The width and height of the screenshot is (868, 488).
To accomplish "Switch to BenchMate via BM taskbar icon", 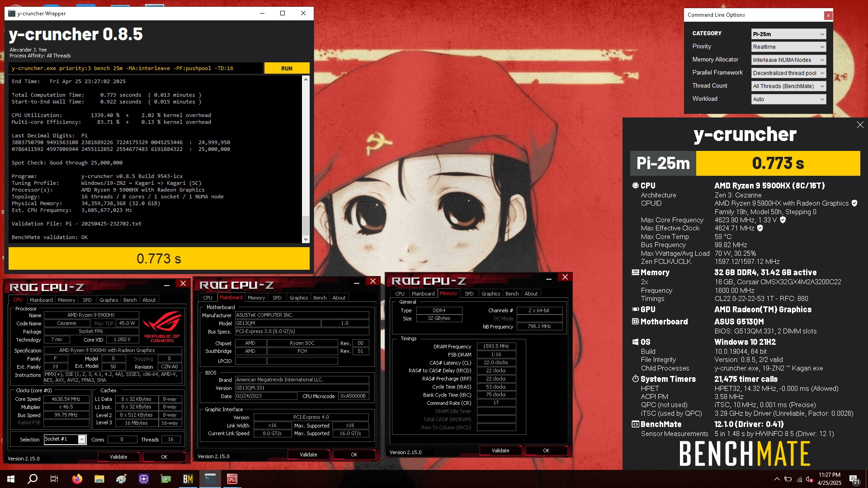I will (188, 479).
